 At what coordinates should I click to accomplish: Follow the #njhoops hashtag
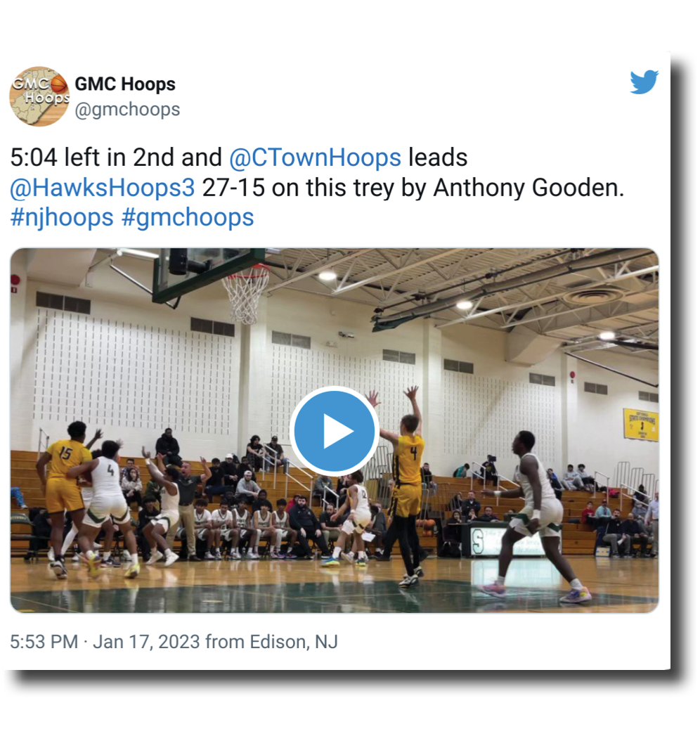(62, 217)
